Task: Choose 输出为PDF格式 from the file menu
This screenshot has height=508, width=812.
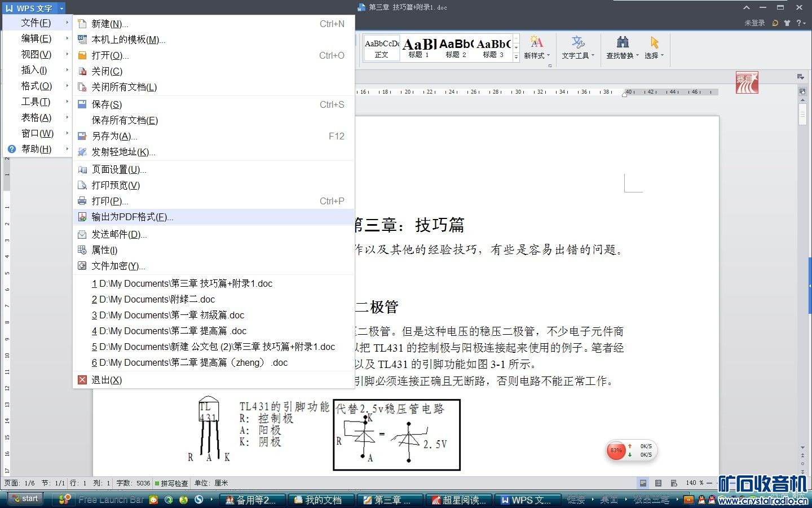Action: [131, 217]
